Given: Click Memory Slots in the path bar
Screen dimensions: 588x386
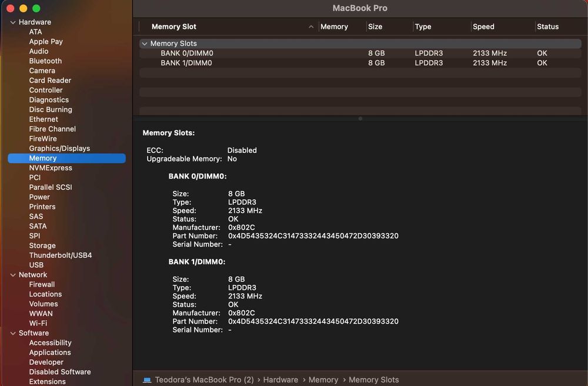Looking at the screenshot, I should coord(373,380).
